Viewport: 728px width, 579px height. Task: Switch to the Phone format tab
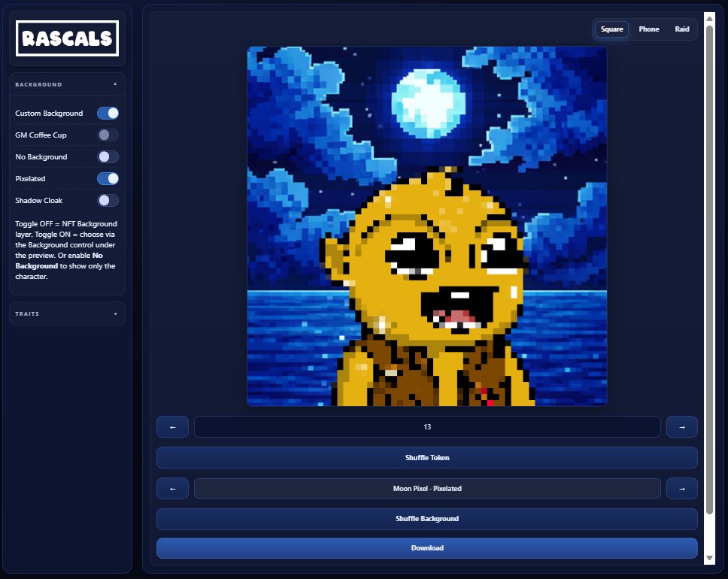[648, 29]
